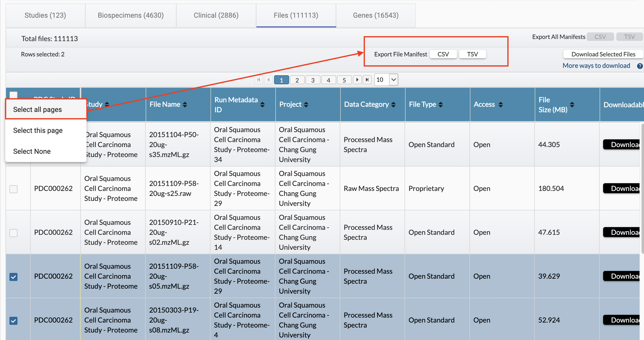Open the rows-per-page dropdown showing 10

[393, 80]
